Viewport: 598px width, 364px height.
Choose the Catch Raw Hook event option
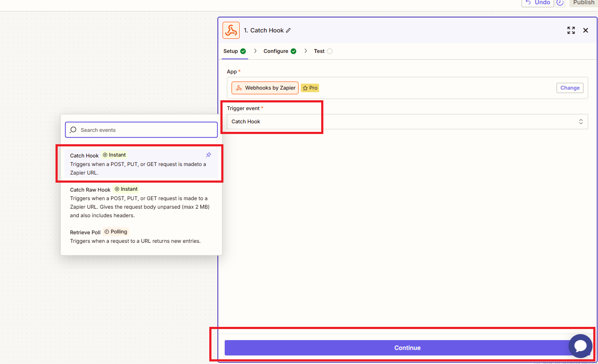(141, 202)
